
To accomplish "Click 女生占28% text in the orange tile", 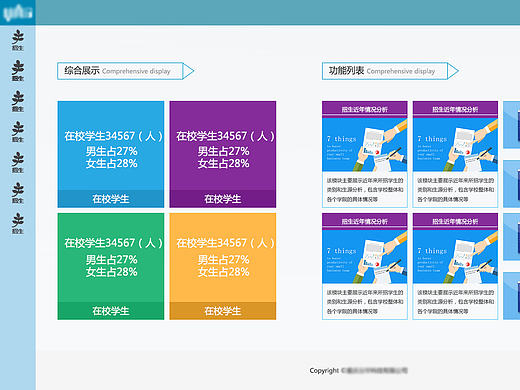I will pos(224,272).
